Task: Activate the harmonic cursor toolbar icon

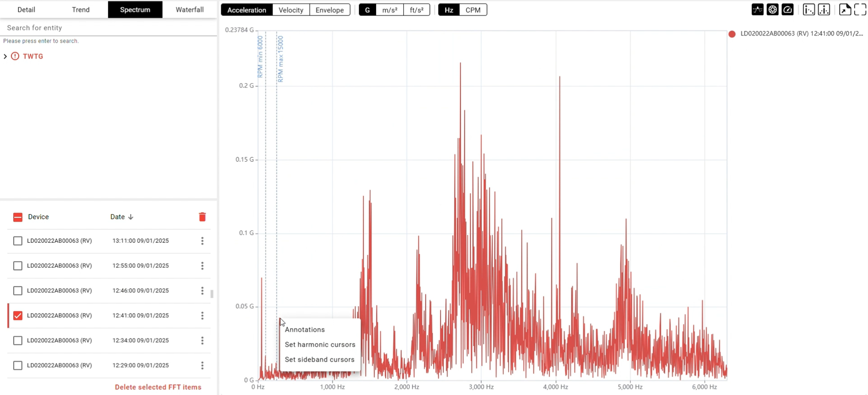Action: coord(809,10)
